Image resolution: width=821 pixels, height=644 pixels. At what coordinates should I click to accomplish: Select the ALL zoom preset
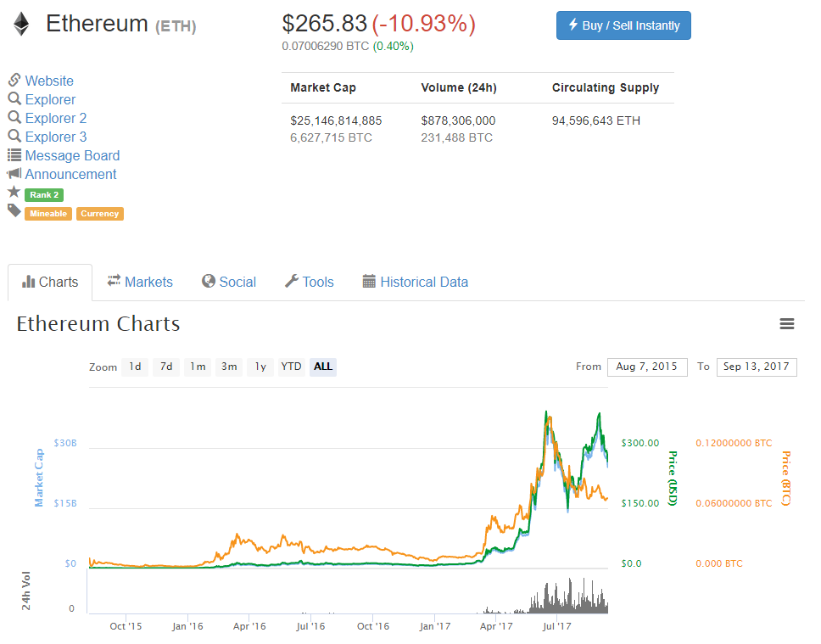point(321,367)
